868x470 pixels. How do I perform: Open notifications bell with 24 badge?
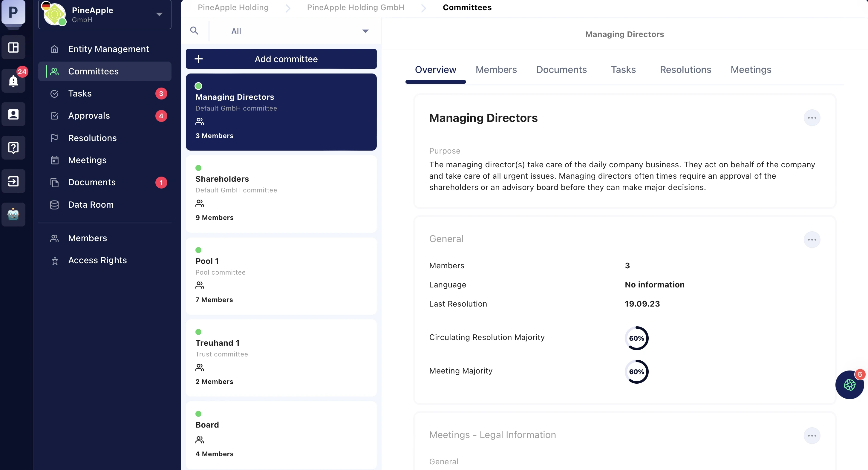(x=13, y=81)
